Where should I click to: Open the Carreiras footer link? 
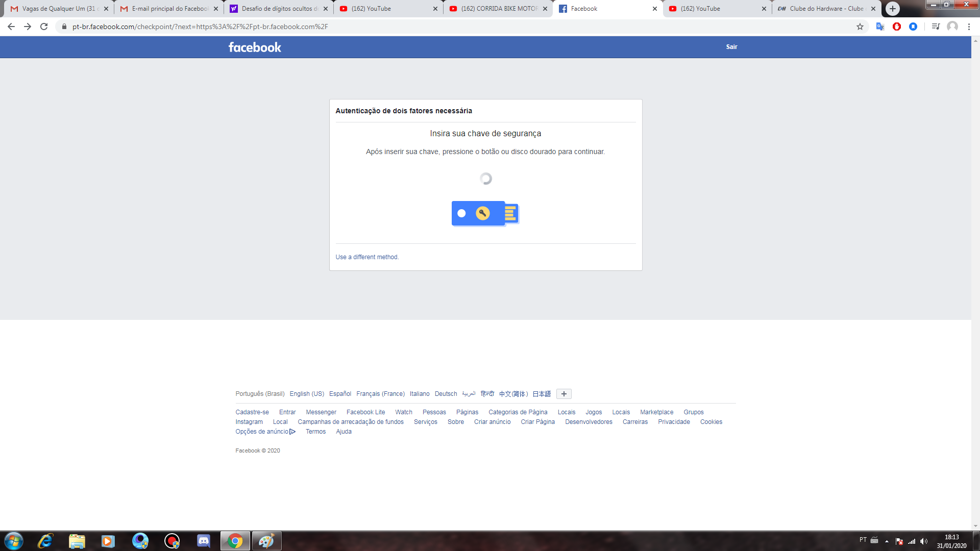(635, 422)
